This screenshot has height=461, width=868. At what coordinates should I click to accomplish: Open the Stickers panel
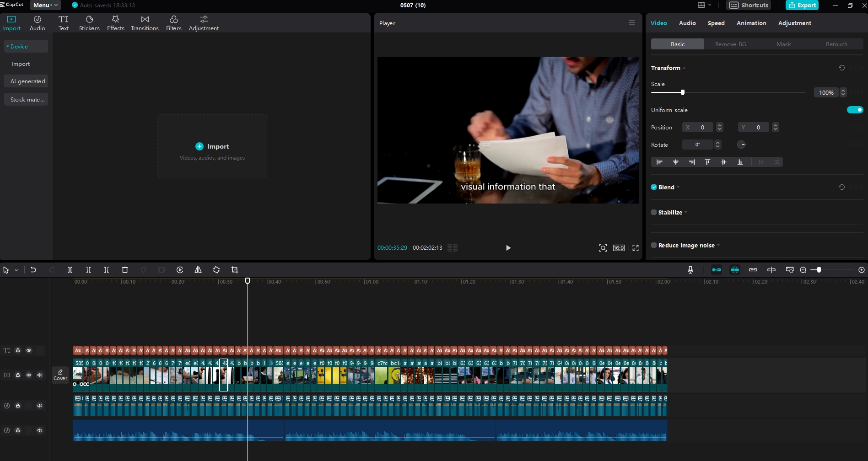pos(89,23)
